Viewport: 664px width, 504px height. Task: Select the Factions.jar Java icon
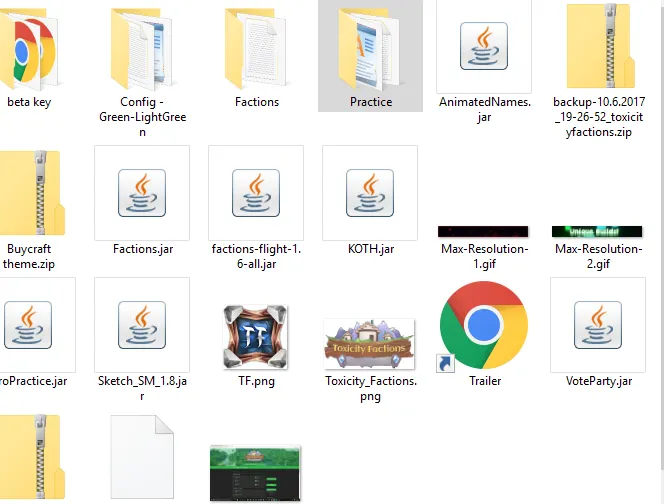[142, 193]
